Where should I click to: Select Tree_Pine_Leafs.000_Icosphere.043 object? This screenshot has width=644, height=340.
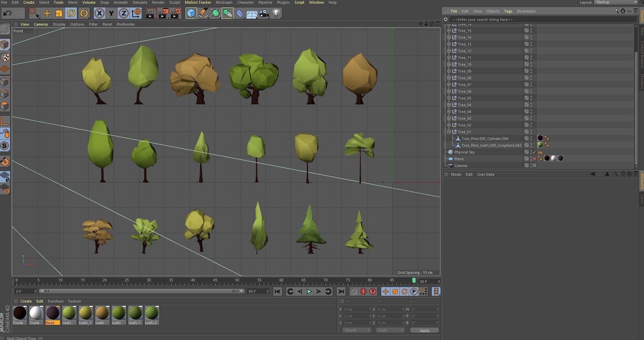491,145
